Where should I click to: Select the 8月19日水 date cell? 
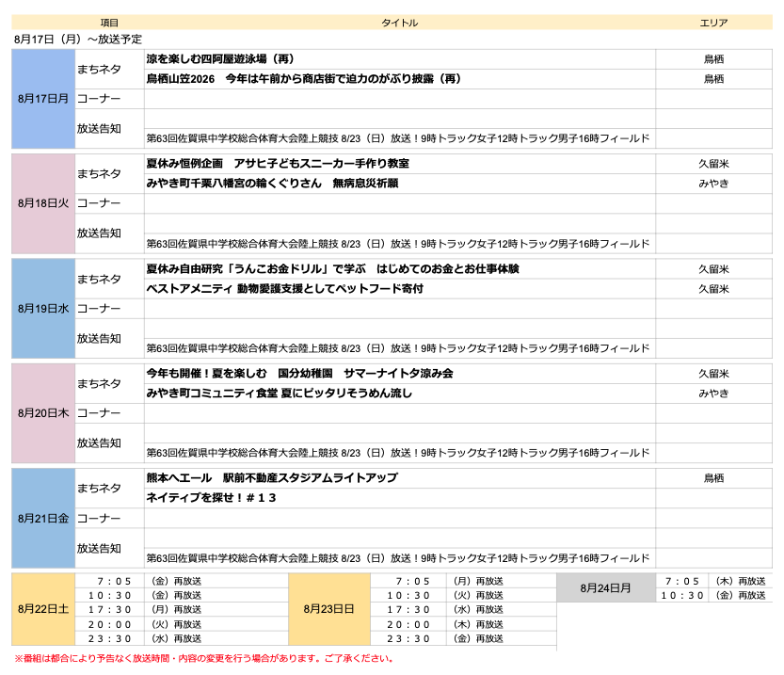43,309
